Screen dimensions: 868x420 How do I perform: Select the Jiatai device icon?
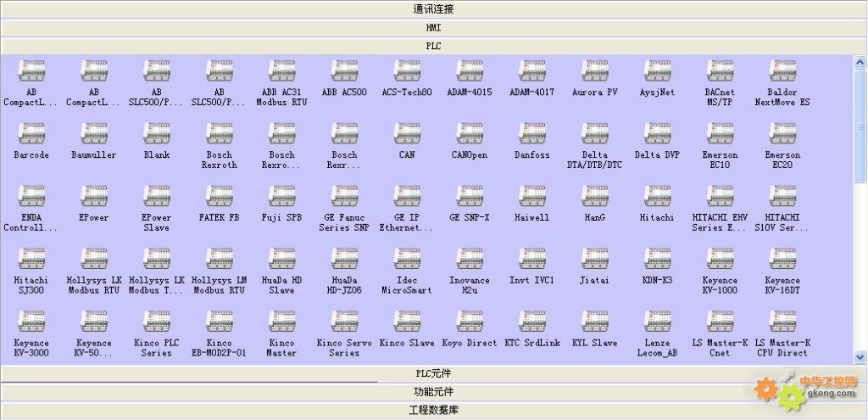coord(594,259)
